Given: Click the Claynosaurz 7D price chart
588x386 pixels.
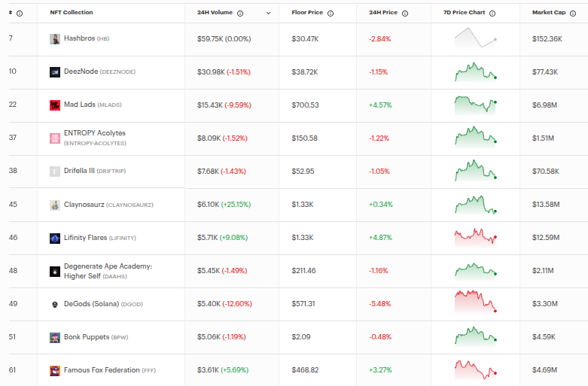Looking at the screenshot, I should click(476, 205).
